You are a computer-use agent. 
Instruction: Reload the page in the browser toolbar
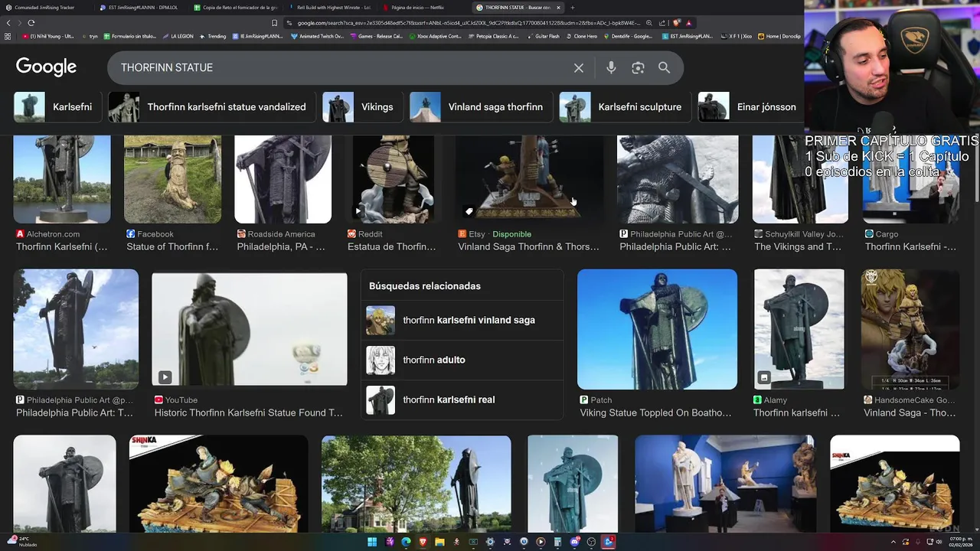tap(31, 23)
